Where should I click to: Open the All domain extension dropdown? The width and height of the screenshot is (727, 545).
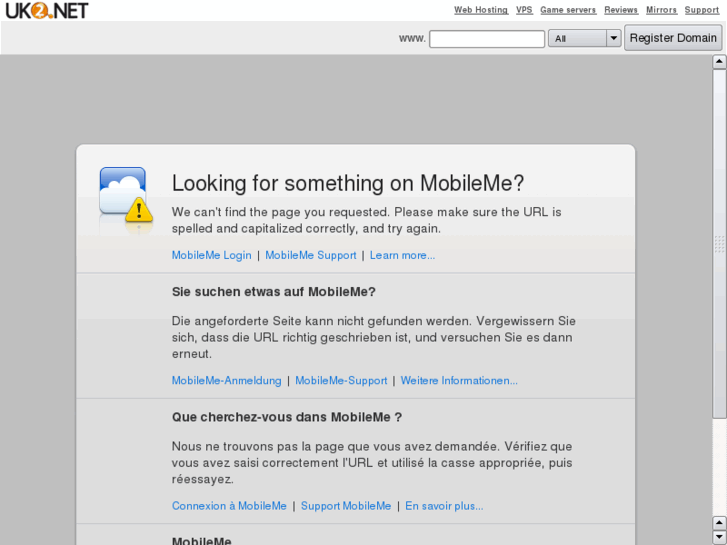click(x=585, y=38)
